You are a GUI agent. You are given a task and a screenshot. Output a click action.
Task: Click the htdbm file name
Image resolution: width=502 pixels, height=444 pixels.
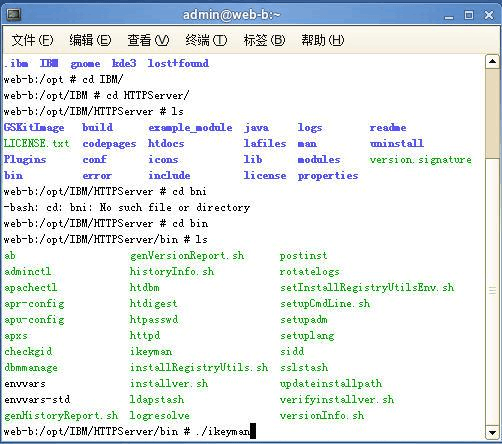[x=144, y=287]
